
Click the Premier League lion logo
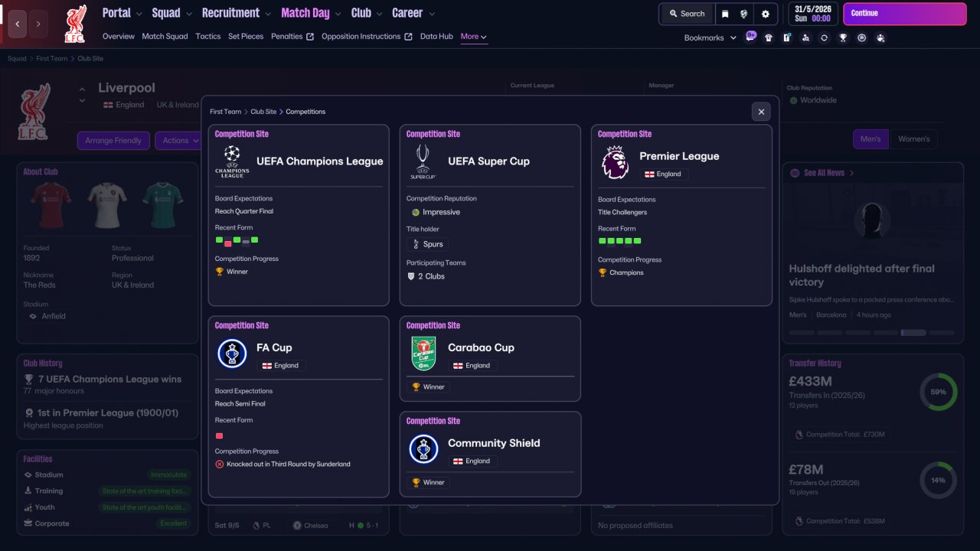pos(615,163)
